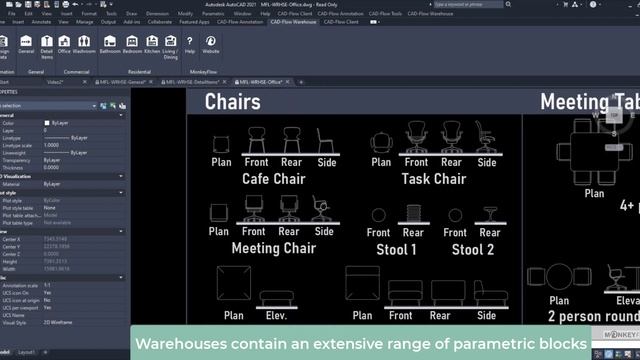
Task: Open the Detail Items warehouse
Action: click(47, 47)
